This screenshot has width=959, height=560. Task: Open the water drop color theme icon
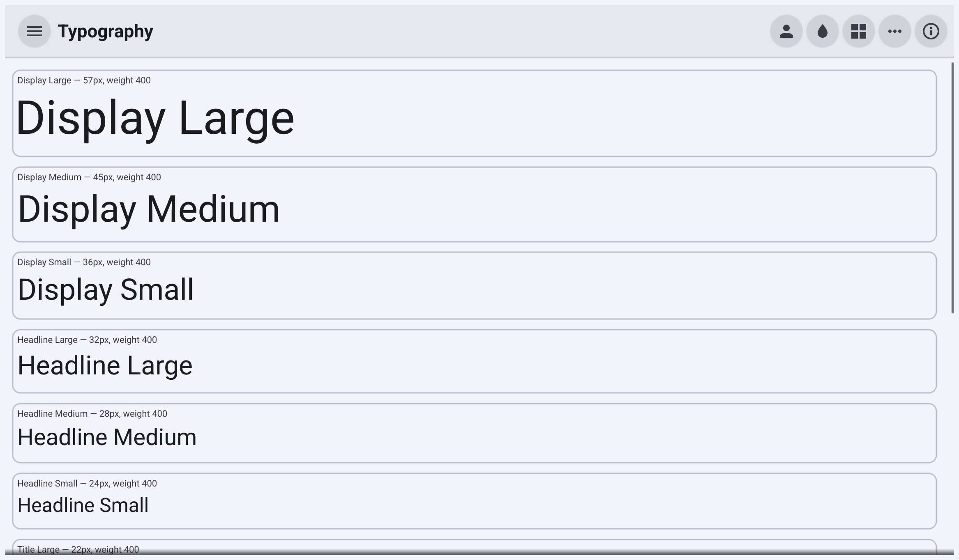(823, 31)
